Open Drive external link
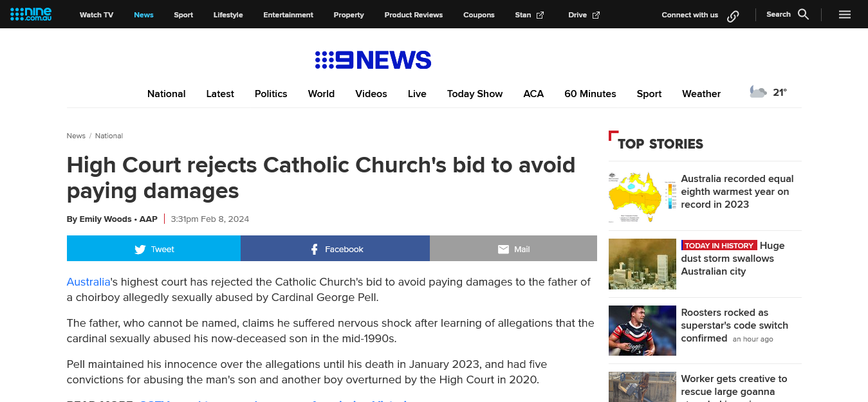 584,15
